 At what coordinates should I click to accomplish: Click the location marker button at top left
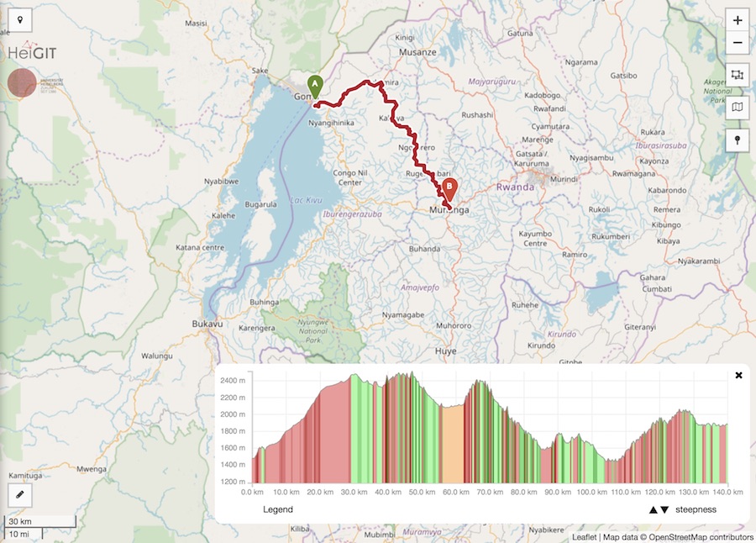coord(19,20)
